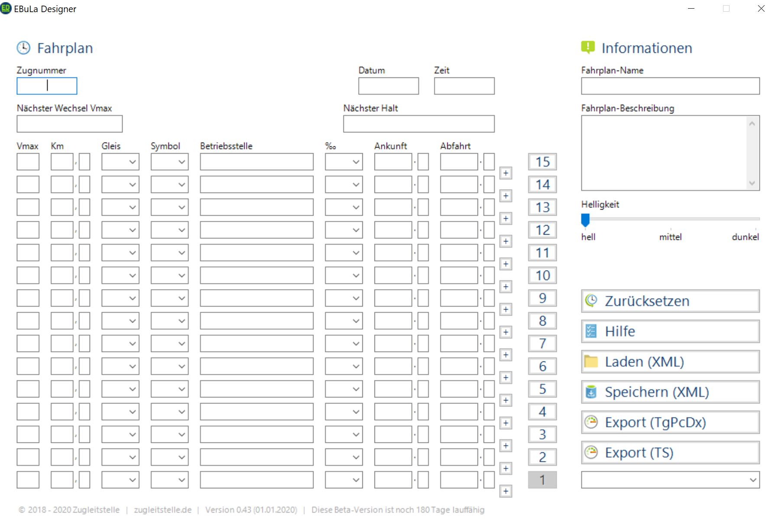Open the Symbol dropdown in row 3
This screenshot has height=532, width=778.
click(169, 435)
